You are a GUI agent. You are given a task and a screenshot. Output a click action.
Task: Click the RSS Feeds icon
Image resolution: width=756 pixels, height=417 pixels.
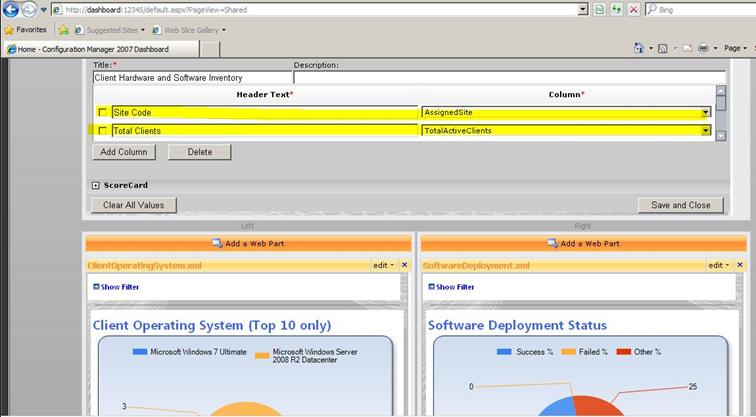coord(663,48)
